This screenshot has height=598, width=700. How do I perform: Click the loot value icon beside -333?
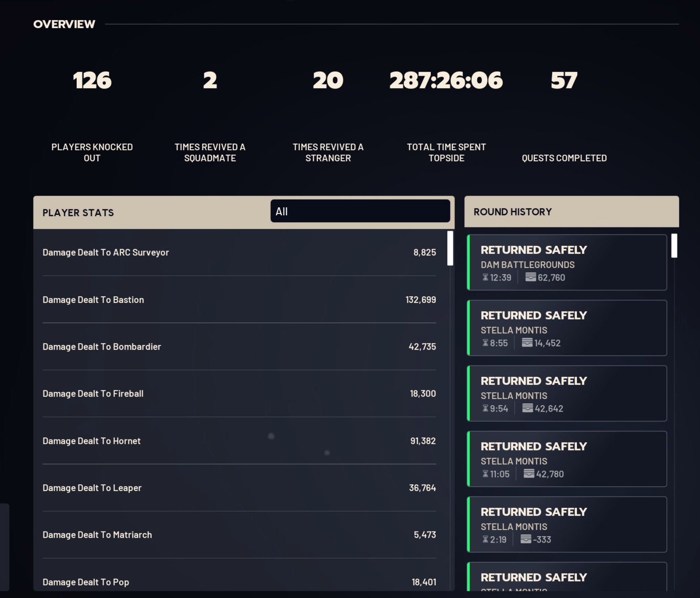click(x=526, y=539)
